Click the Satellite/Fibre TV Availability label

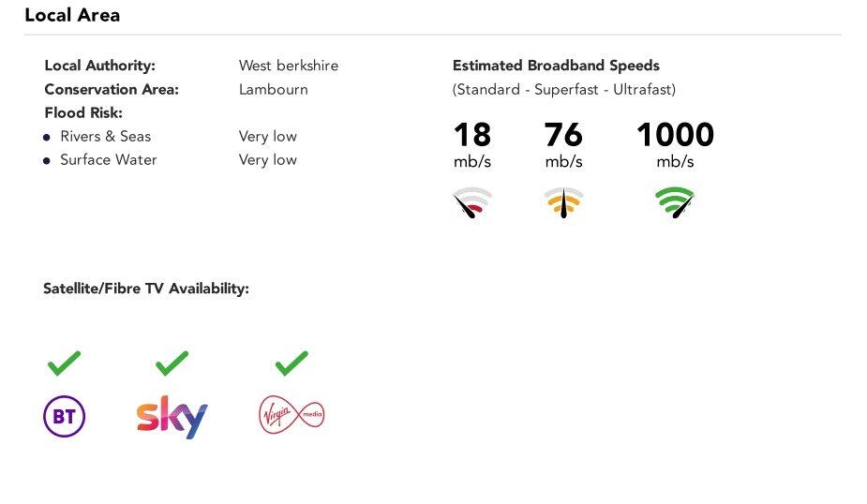[146, 289]
